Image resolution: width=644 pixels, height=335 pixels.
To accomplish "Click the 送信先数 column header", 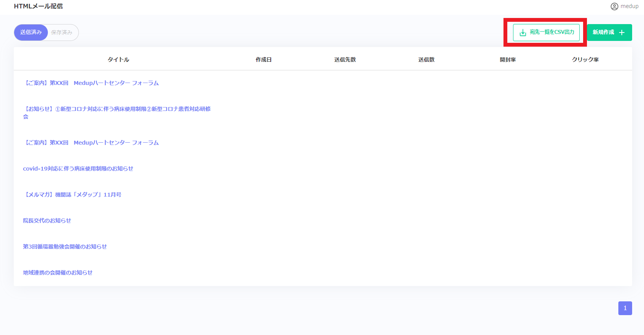I will point(345,60).
